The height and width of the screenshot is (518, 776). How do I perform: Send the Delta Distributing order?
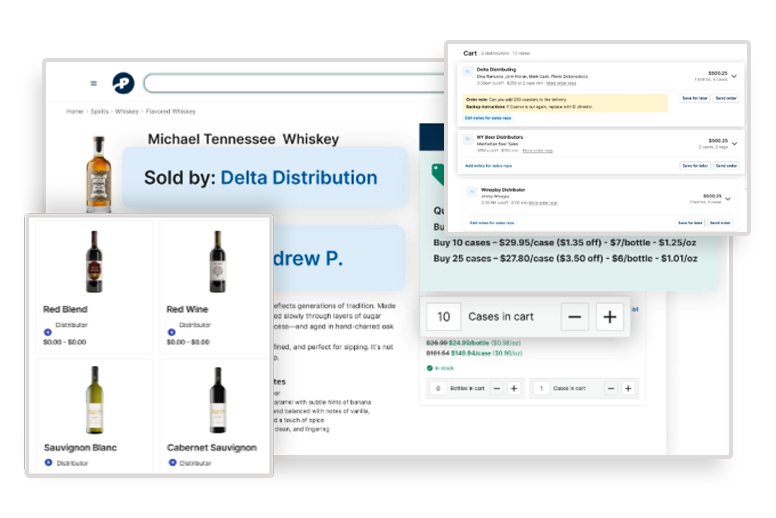(725, 98)
